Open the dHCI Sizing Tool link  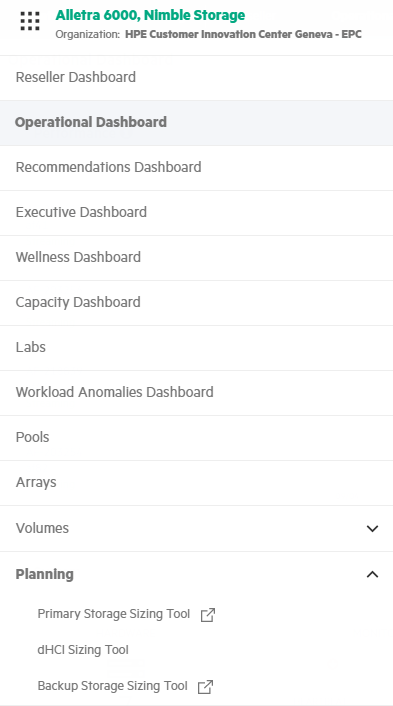(83, 650)
